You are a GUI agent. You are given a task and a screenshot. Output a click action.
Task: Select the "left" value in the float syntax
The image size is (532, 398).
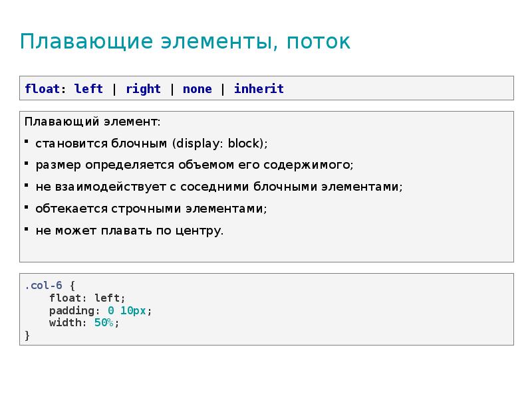coord(88,89)
